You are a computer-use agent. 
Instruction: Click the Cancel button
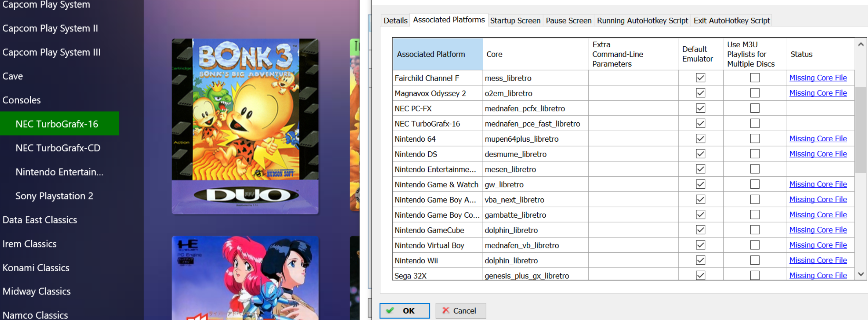tap(460, 311)
